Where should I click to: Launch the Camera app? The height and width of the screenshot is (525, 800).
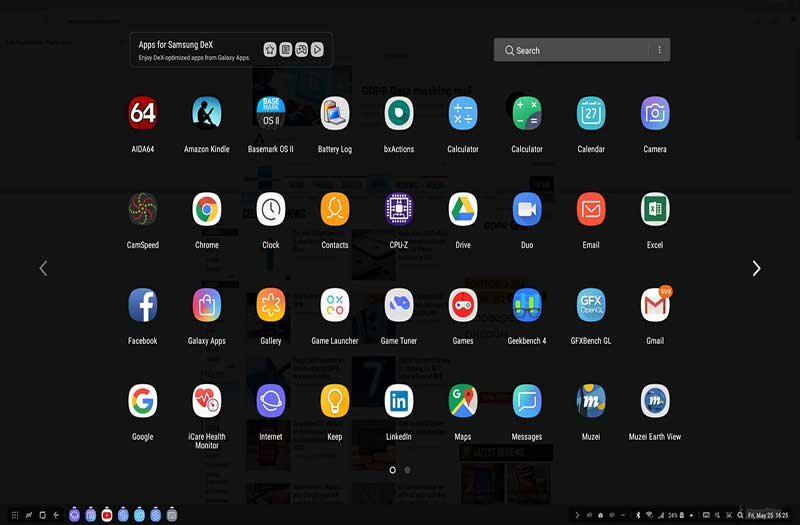click(x=655, y=113)
